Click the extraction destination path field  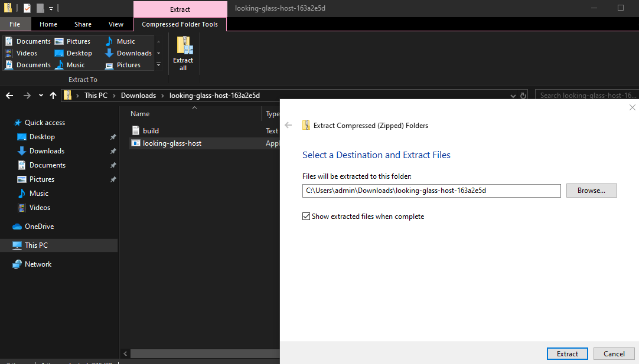tap(431, 191)
